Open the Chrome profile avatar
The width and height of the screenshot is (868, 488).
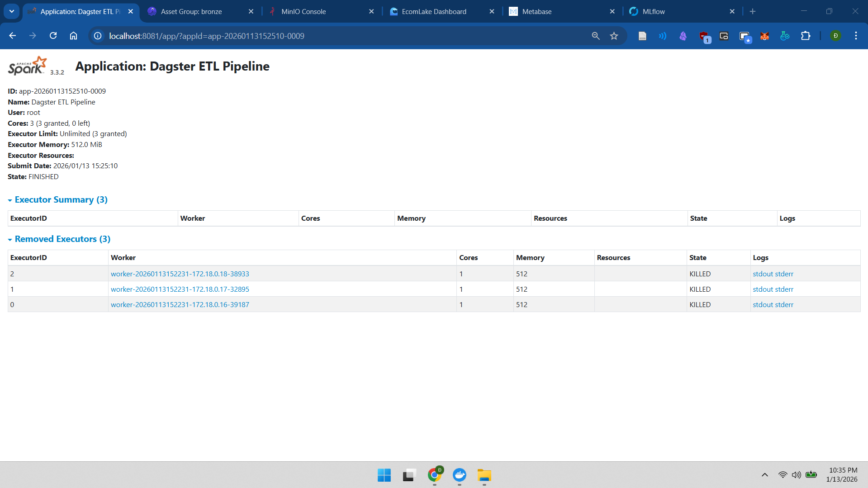[x=835, y=36]
